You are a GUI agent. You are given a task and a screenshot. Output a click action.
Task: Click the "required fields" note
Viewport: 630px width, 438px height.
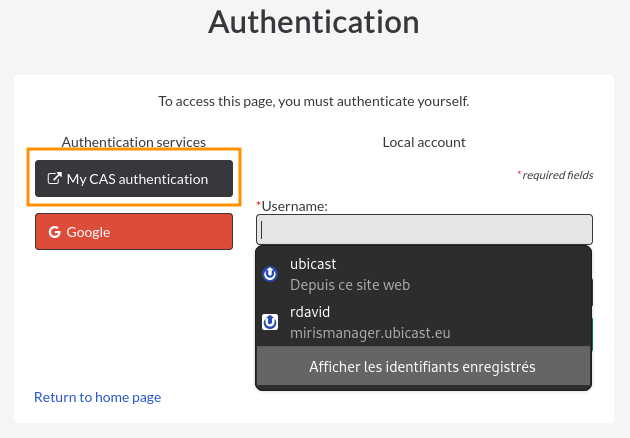[558, 175]
